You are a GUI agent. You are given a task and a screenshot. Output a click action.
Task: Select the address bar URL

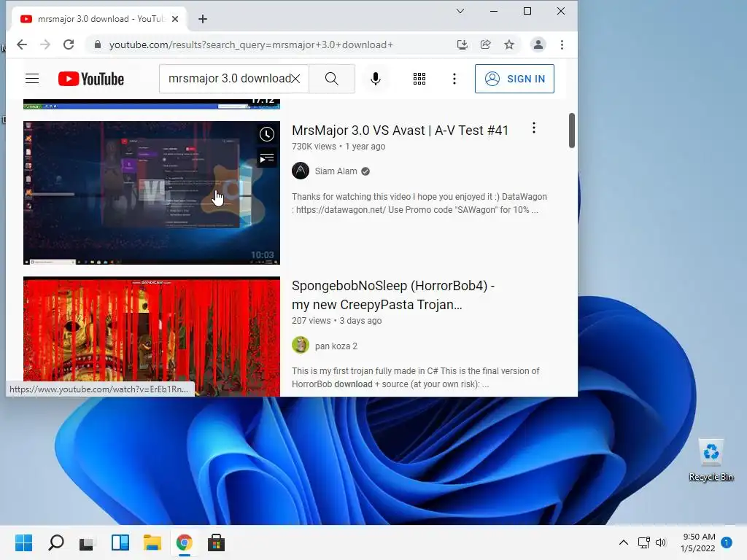tap(251, 44)
